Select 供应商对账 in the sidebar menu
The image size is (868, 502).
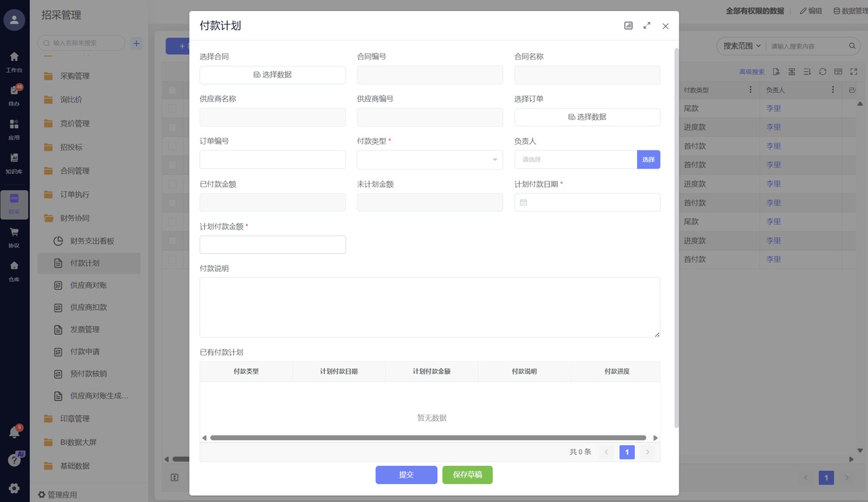pyautogui.click(x=88, y=285)
